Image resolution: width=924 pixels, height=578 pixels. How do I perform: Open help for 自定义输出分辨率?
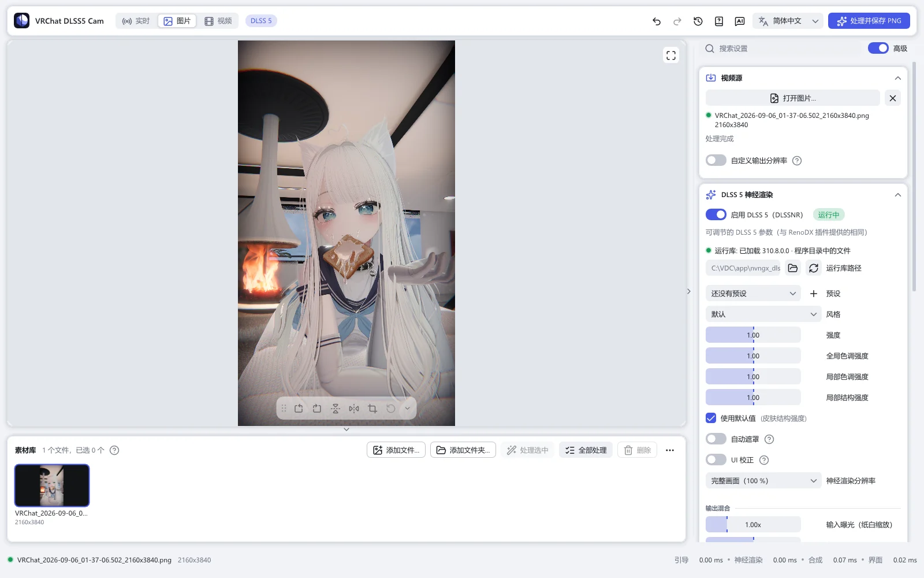coord(797,161)
